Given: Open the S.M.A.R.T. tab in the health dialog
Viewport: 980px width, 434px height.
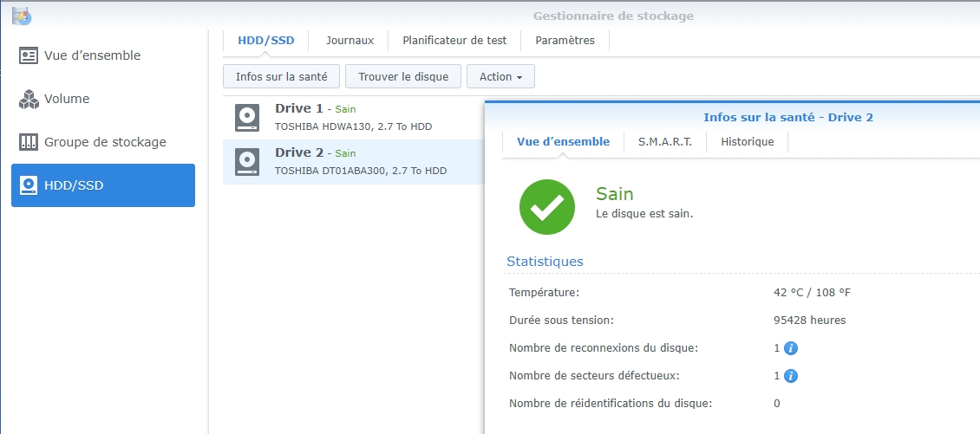Looking at the screenshot, I should pos(665,142).
